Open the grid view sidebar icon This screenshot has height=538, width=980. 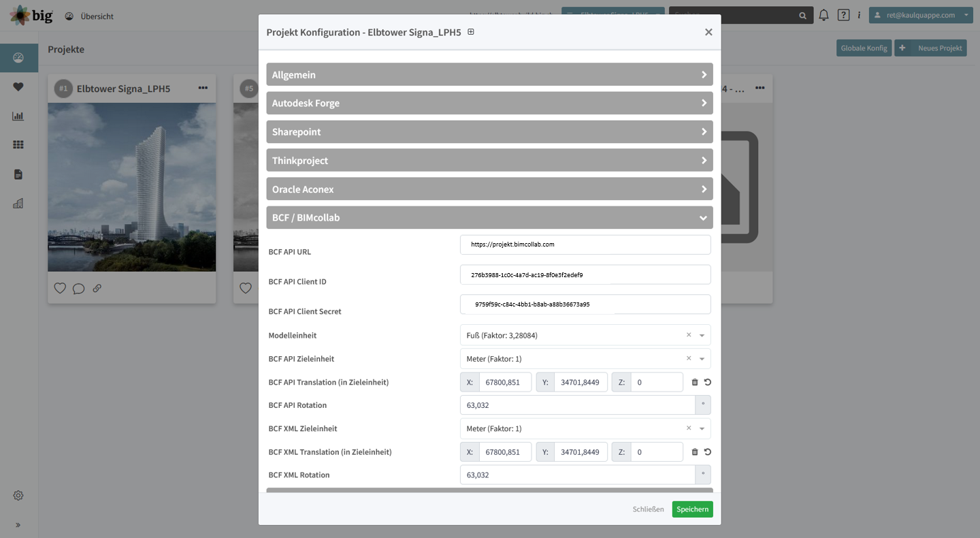tap(18, 145)
